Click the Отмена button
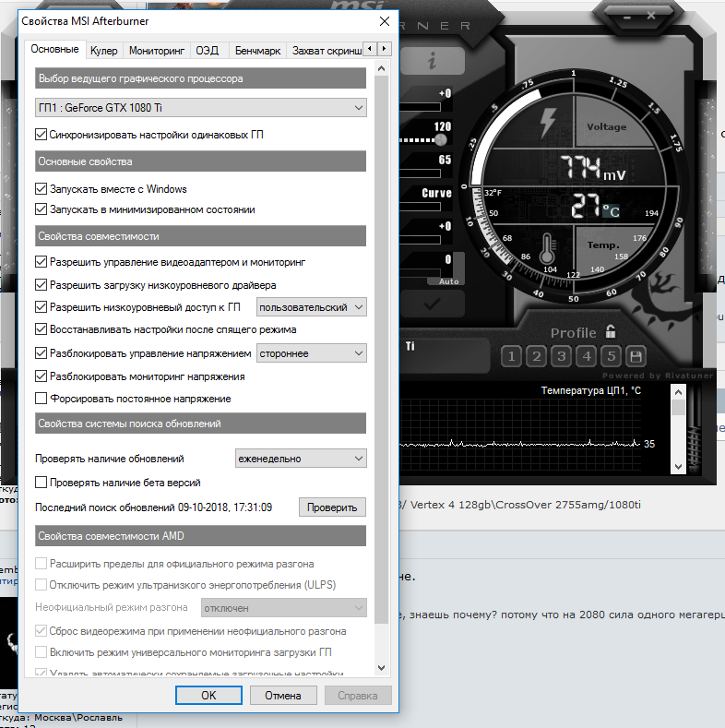The width and height of the screenshot is (725, 728). tap(283, 696)
